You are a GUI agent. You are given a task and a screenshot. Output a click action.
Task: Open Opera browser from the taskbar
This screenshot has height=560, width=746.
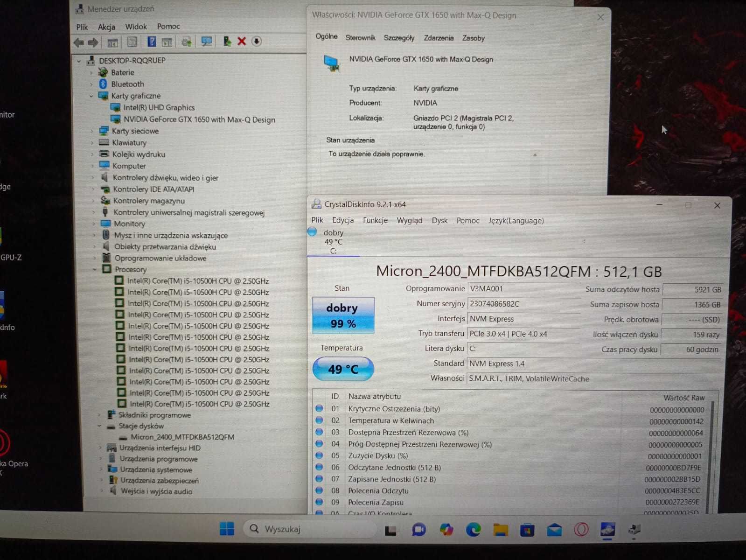[581, 530]
